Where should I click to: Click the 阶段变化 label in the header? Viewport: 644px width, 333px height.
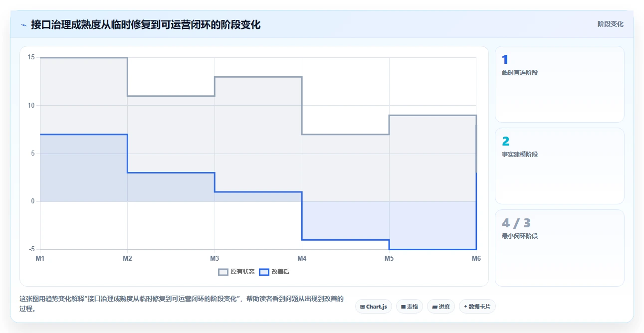[x=610, y=24]
